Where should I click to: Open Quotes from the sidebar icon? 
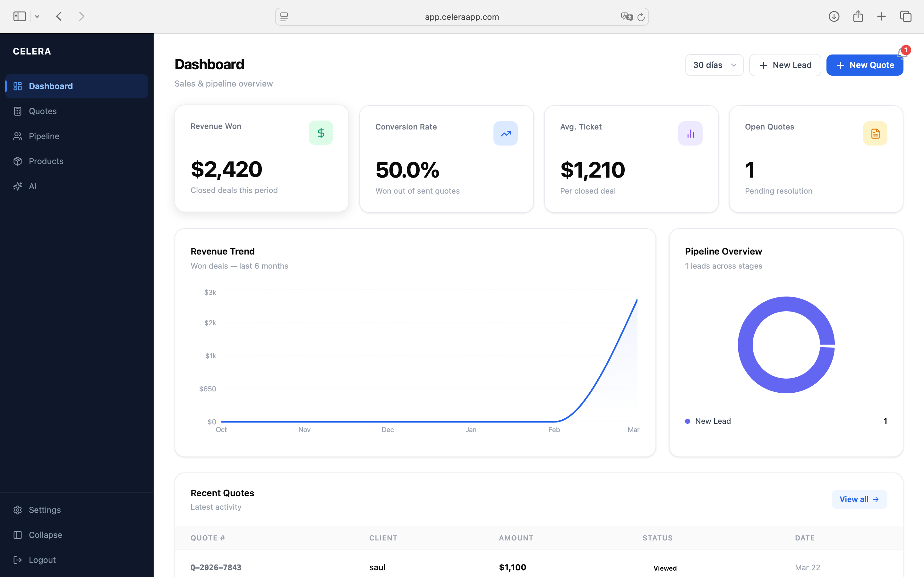tap(18, 111)
